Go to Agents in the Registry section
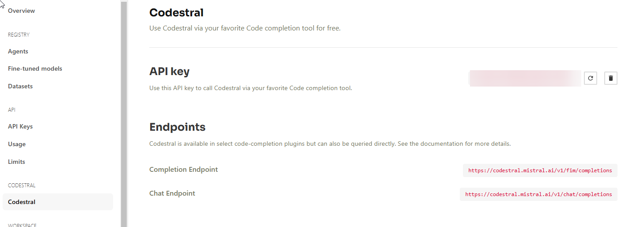The width and height of the screenshot is (644, 227). click(18, 51)
